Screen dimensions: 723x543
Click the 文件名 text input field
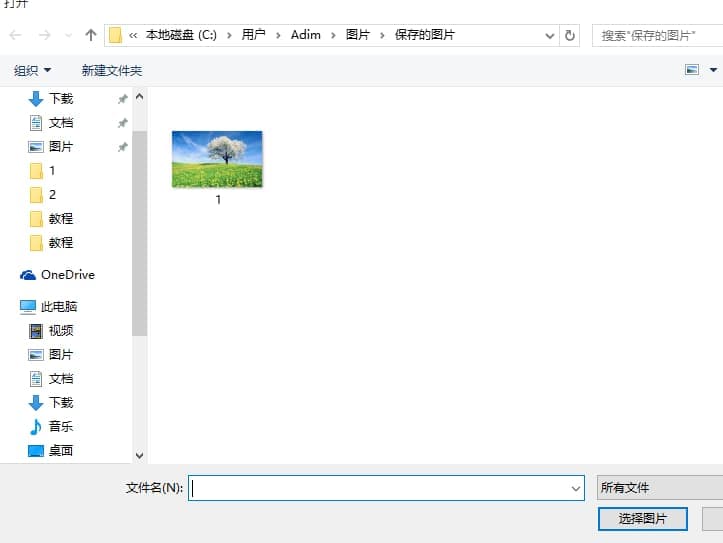(x=378, y=488)
